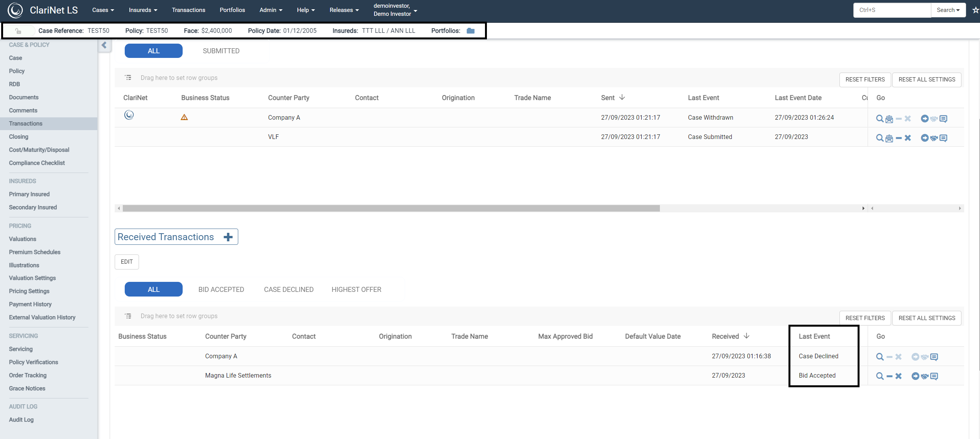Click the right arrow of upper grid scrollbar

coord(863,208)
